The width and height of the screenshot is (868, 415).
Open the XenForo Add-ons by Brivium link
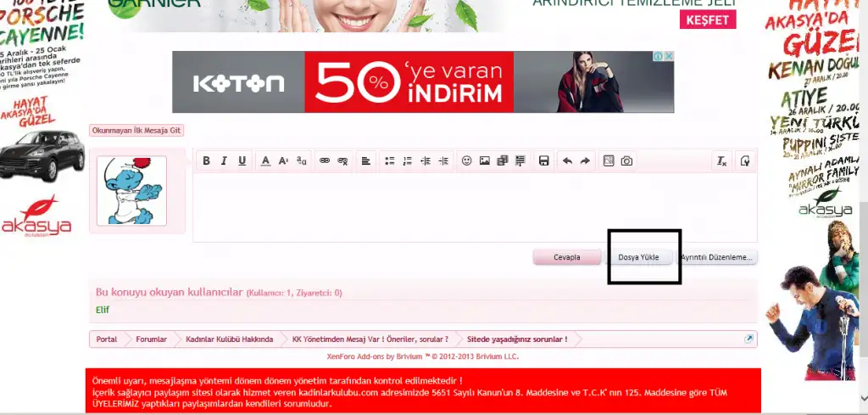click(423, 356)
